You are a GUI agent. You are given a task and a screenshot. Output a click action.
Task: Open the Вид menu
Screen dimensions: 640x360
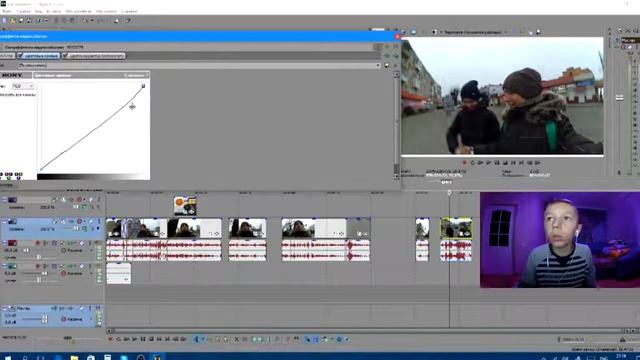coord(38,11)
